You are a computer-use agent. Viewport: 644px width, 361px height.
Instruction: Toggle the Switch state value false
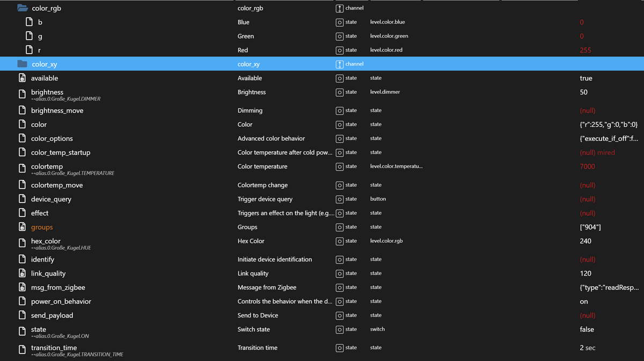coord(587,329)
